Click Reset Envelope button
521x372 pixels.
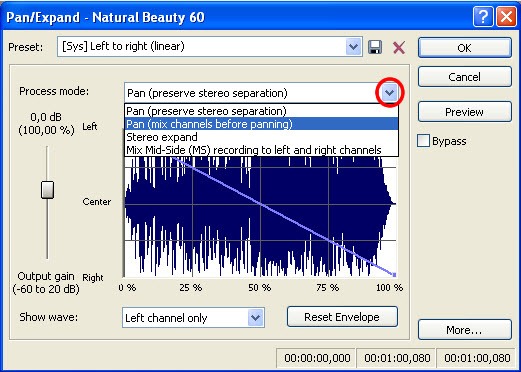[x=342, y=317]
